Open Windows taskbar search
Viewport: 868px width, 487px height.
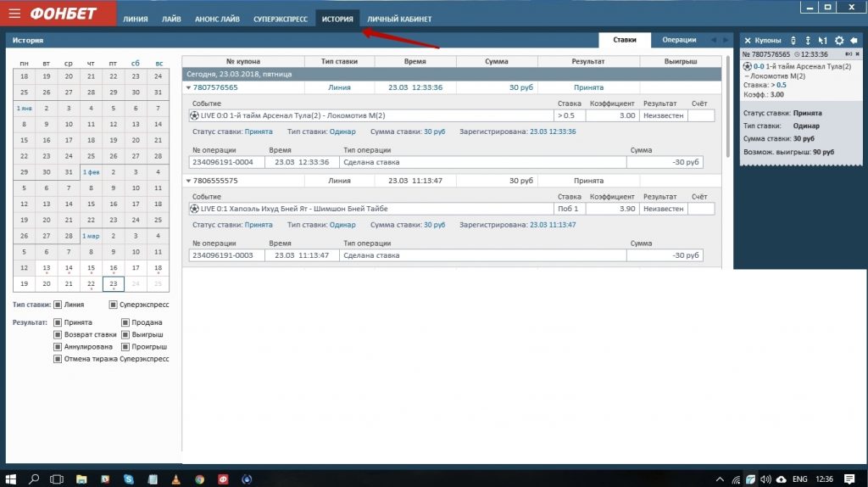tap(34, 479)
